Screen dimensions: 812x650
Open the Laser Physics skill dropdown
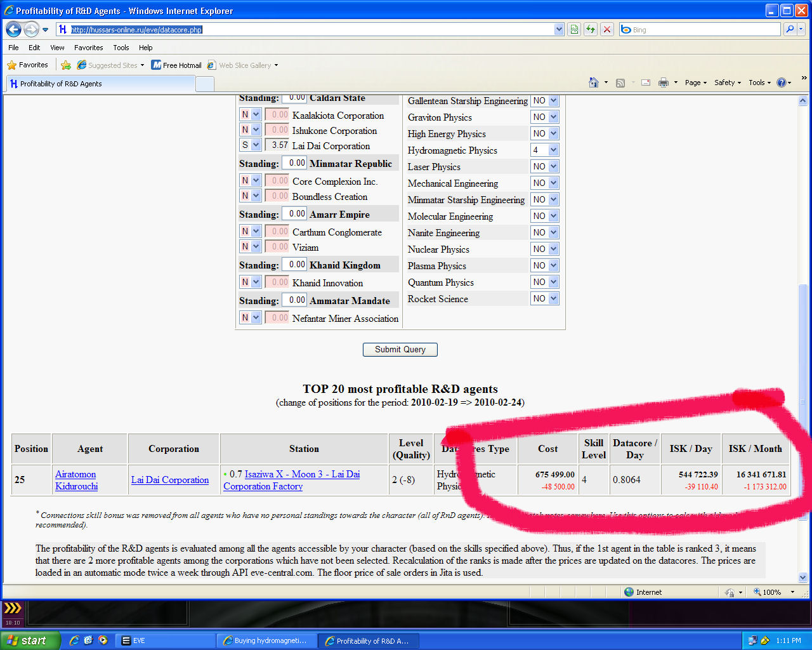[x=545, y=166]
